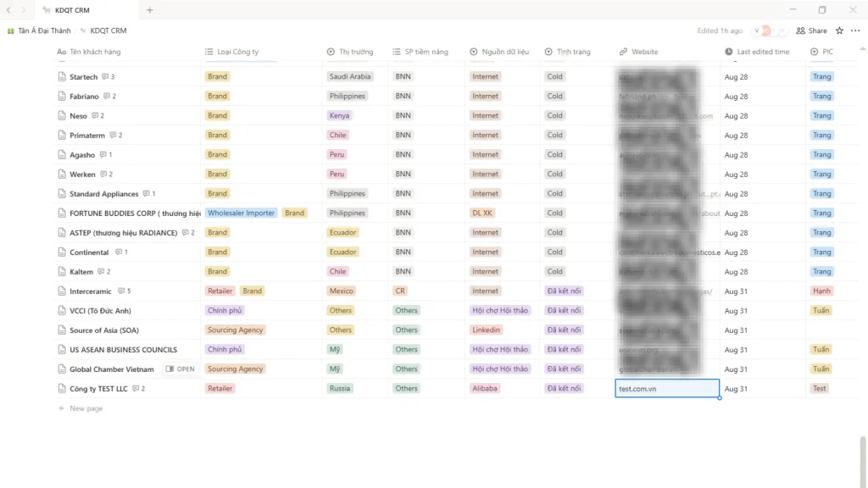Open the three-dots page menu
The image size is (868, 488).
point(856,30)
